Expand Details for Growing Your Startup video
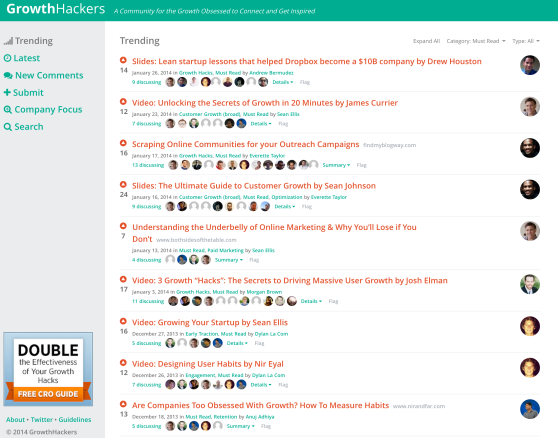558x438 pixels. click(237, 343)
